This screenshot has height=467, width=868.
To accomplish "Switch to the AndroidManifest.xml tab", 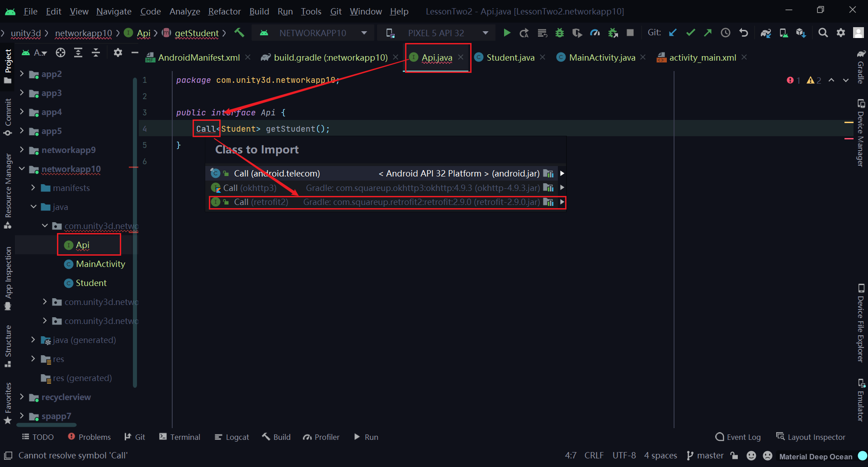I will pyautogui.click(x=199, y=57).
